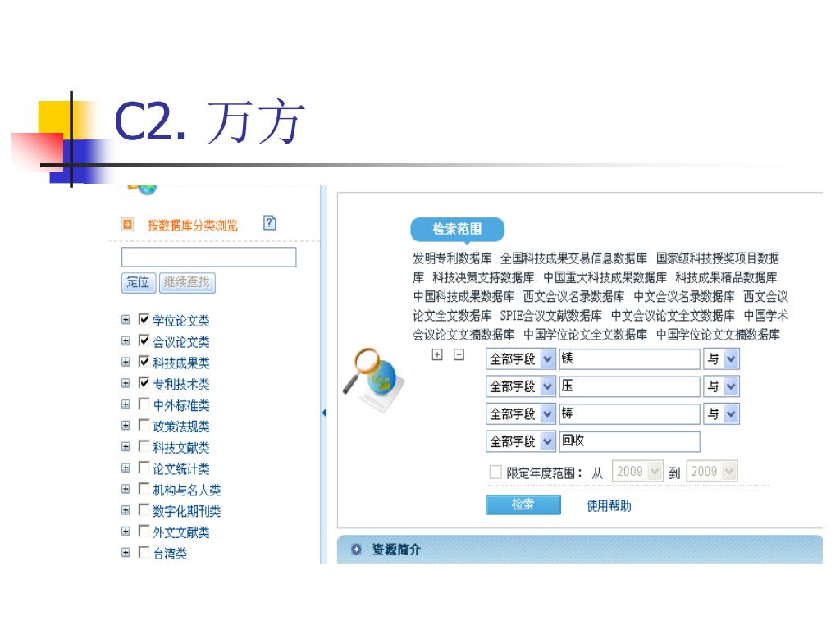The width and height of the screenshot is (840, 630).
Task: Click the magnifier and globe search icon
Action: 372,379
